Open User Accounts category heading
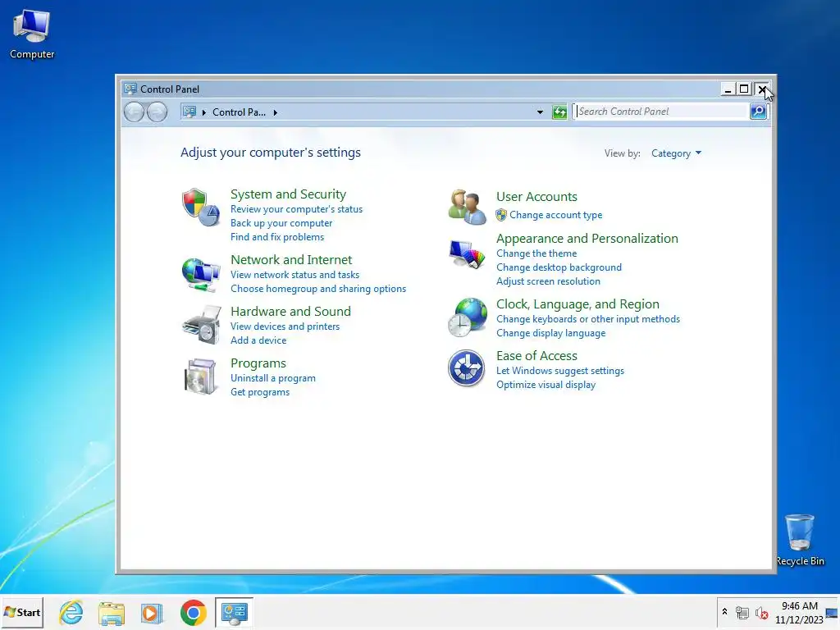The width and height of the screenshot is (840, 630). (x=536, y=197)
